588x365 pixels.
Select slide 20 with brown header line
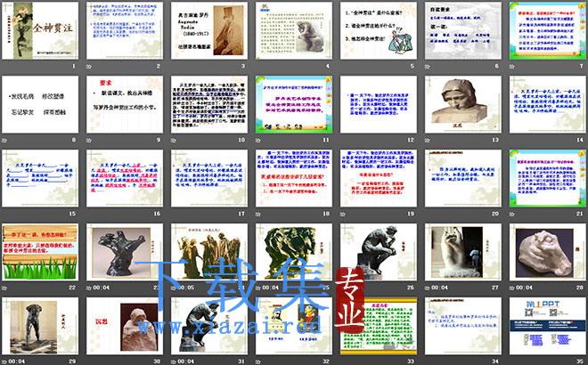[x=463, y=178]
